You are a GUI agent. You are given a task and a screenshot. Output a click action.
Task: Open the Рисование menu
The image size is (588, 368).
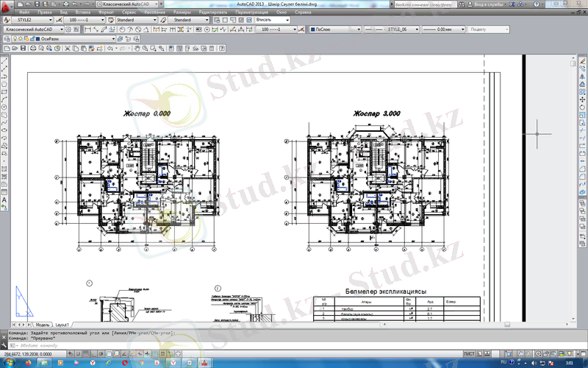(154, 12)
